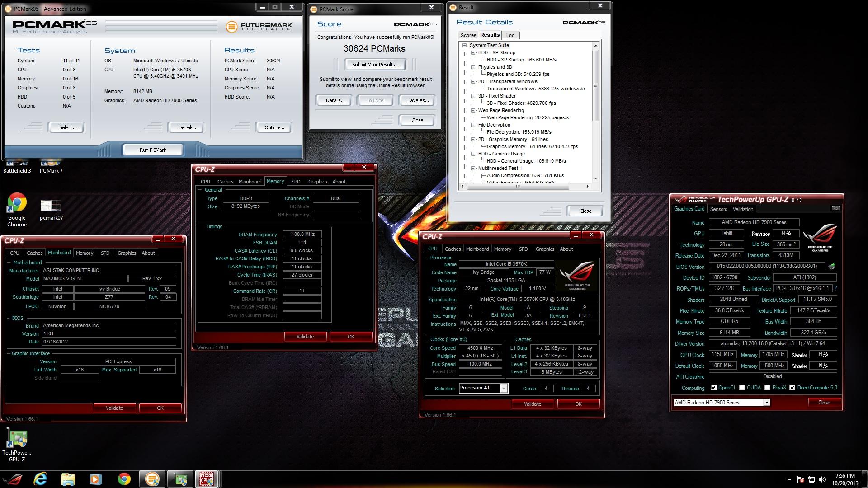The image size is (868, 488).
Task: Open TechPowerUp GPU-Z desktop shortcut
Action: click(17, 446)
